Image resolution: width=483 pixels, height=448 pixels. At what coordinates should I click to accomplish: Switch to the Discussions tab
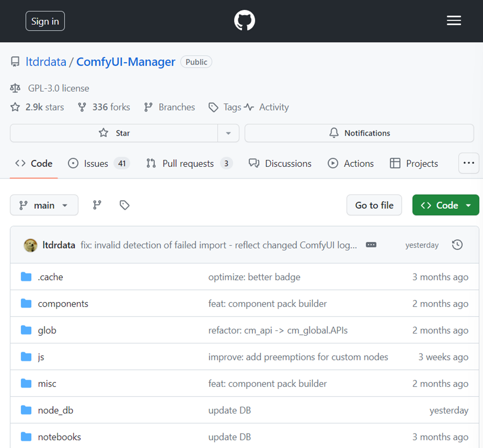[x=280, y=164]
